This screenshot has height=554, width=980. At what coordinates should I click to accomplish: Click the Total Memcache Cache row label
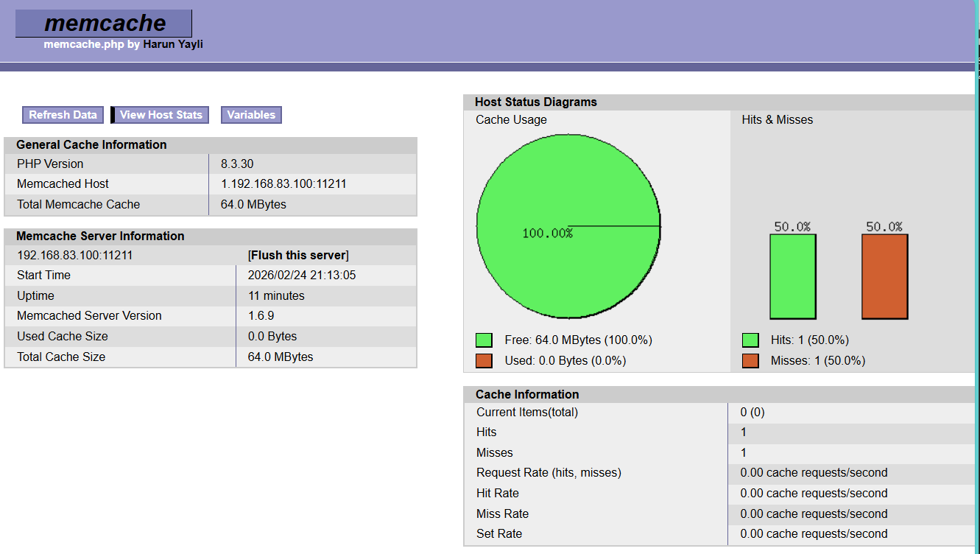click(78, 205)
